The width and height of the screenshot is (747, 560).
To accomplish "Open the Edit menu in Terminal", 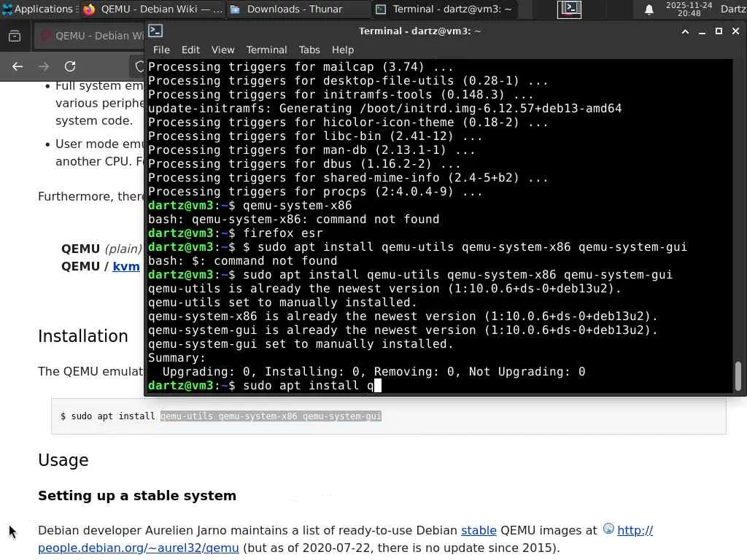I will (x=190, y=50).
